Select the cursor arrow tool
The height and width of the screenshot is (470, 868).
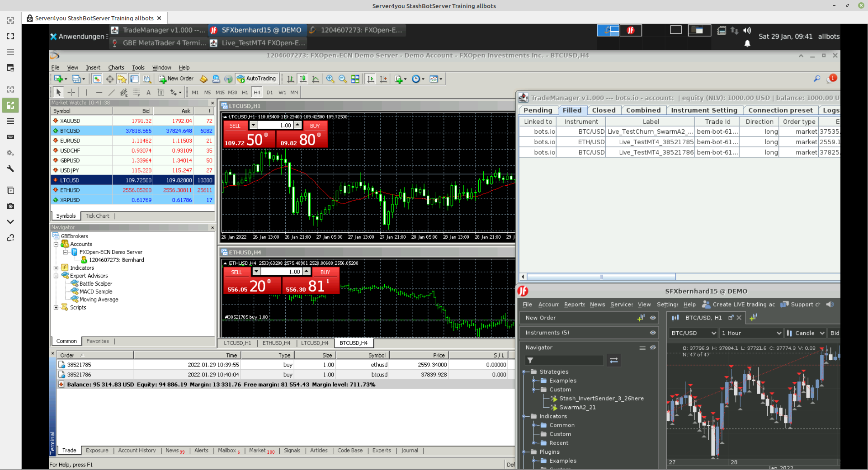pos(58,92)
